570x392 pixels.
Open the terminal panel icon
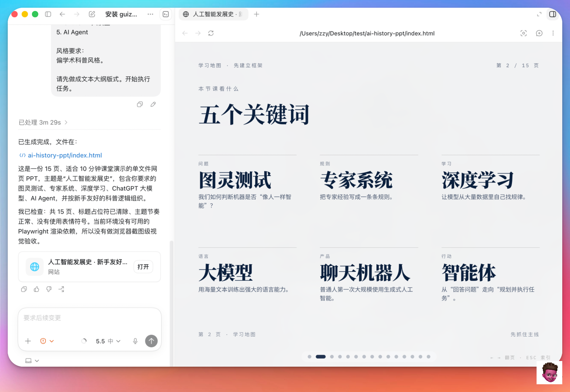(166, 14)
